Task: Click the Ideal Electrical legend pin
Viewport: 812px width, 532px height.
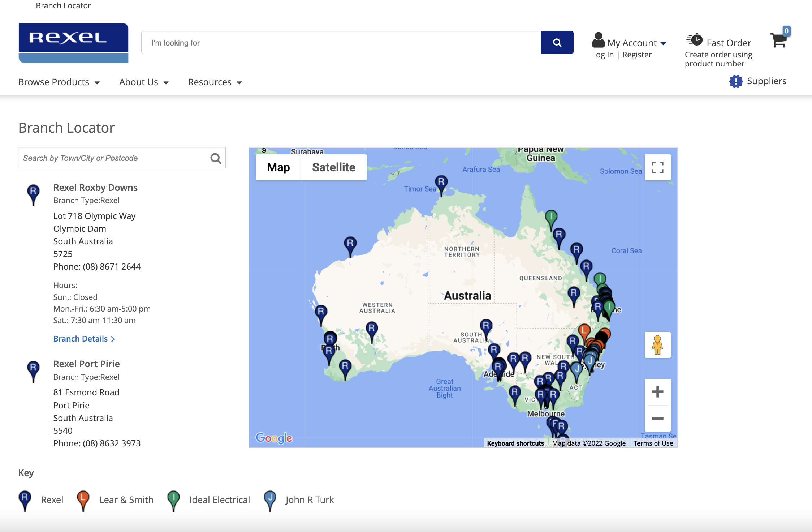Action: click(x=173, y=501)
